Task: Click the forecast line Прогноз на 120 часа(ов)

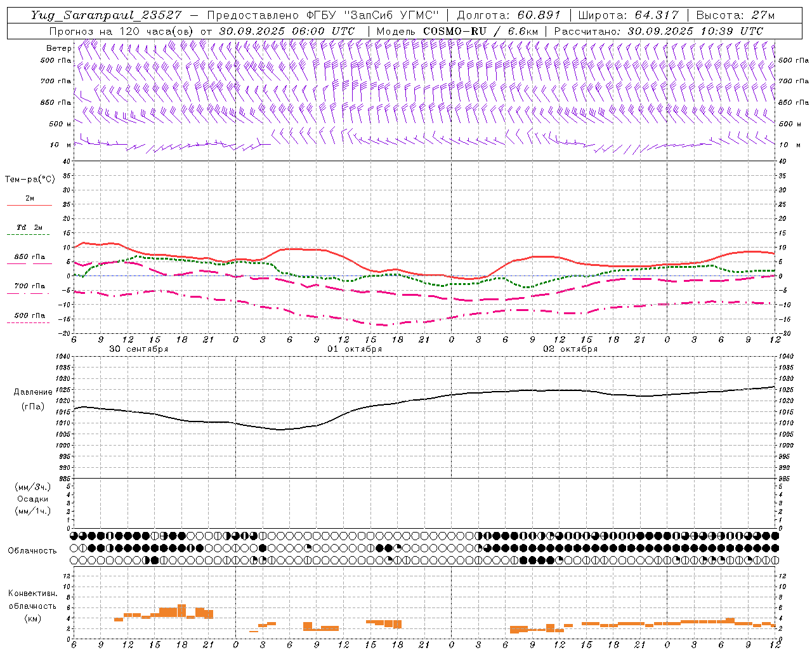Action: [122, 31]
